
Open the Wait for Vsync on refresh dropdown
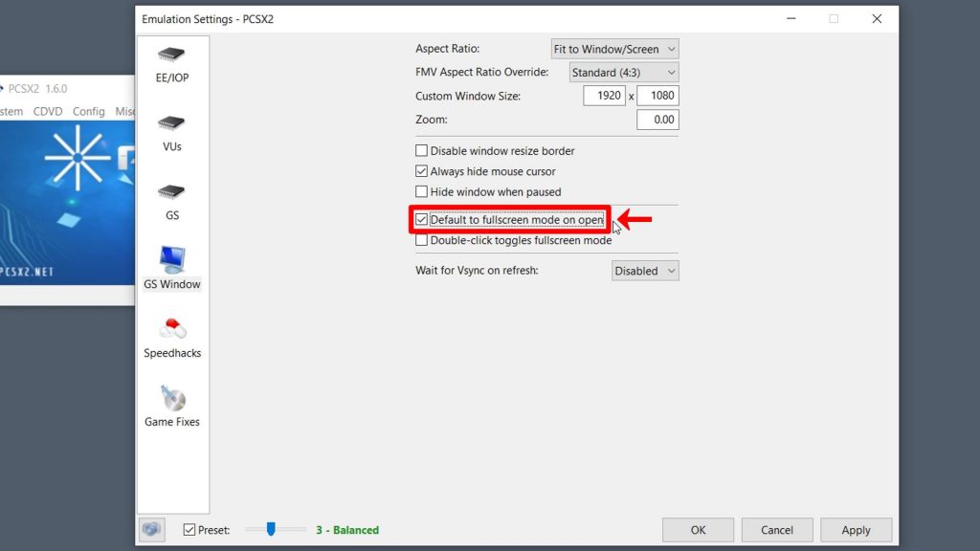644,270
